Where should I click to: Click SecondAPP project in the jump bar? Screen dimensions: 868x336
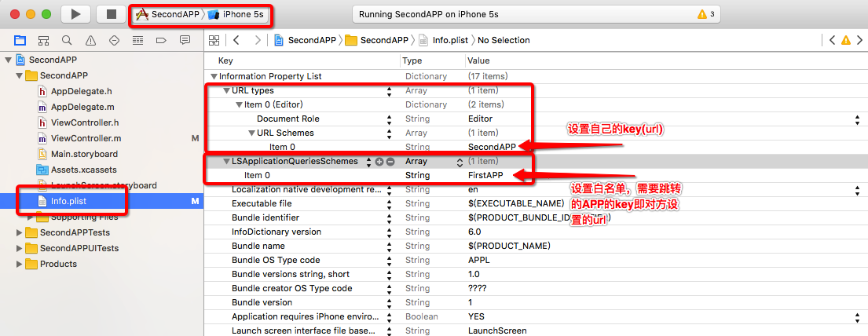pos(305,40)
